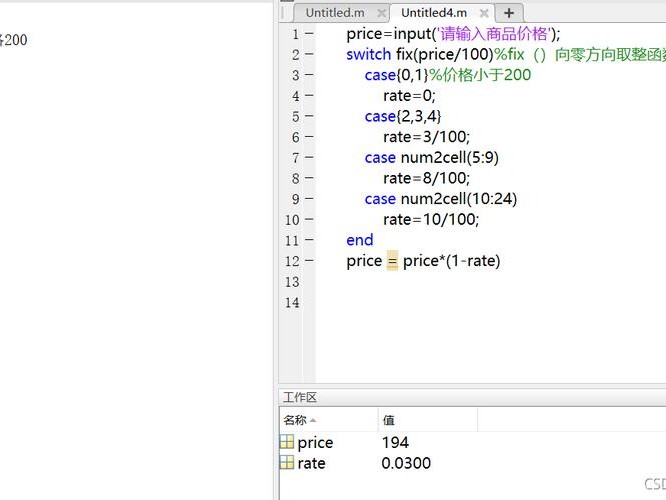Set breakpoint dash on line 12
The height and width of the screenshot is (500, 666).
click(x=309, y=260)
